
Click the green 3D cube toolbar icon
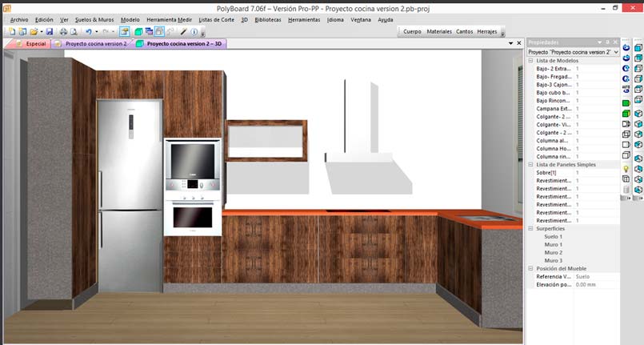(138, 31)
